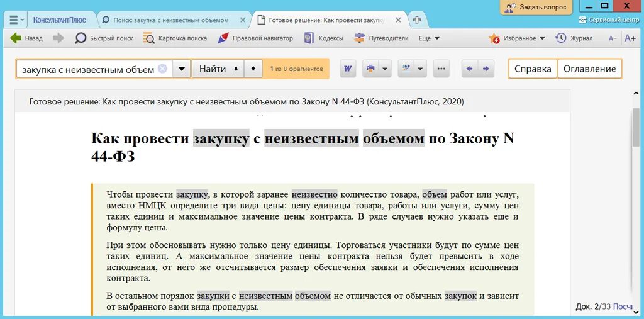
Task: Open Сервисный центр link
Action: 609,20
